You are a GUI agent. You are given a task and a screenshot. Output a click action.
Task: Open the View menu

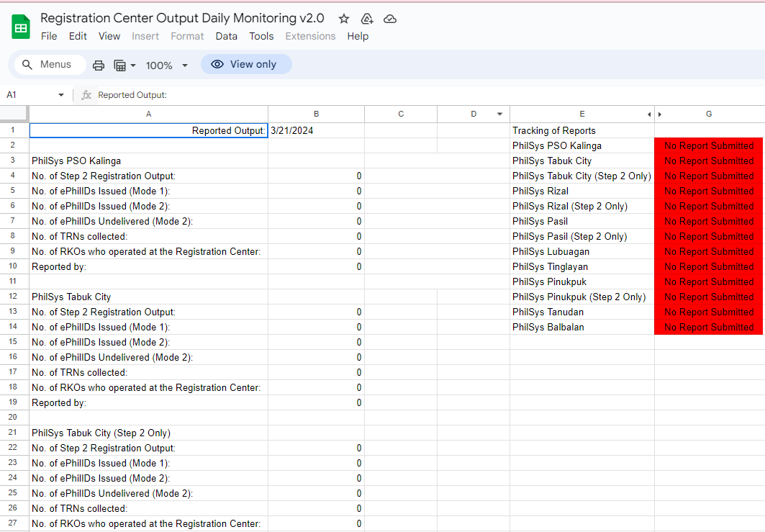coord(109,36)
